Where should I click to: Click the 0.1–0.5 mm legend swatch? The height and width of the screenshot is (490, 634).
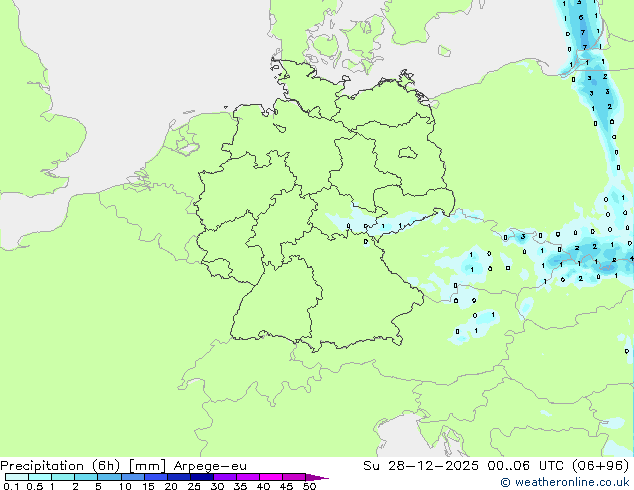17,477
